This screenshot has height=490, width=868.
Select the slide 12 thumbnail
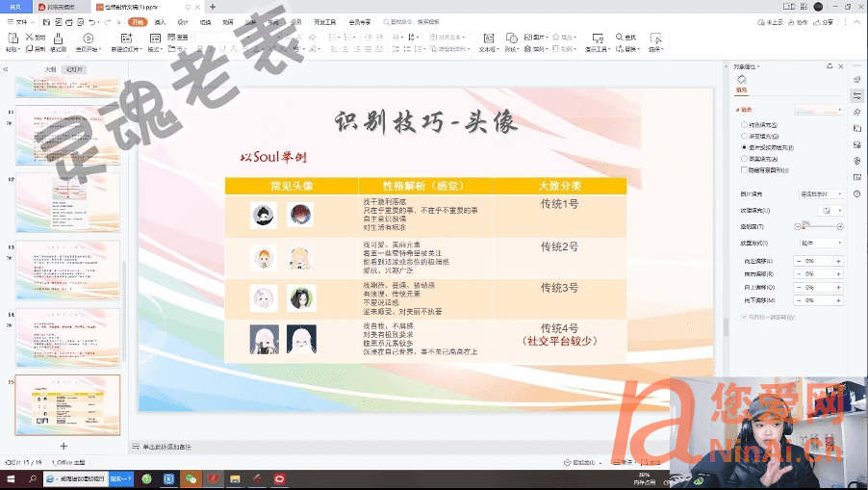tap(67, 203)
